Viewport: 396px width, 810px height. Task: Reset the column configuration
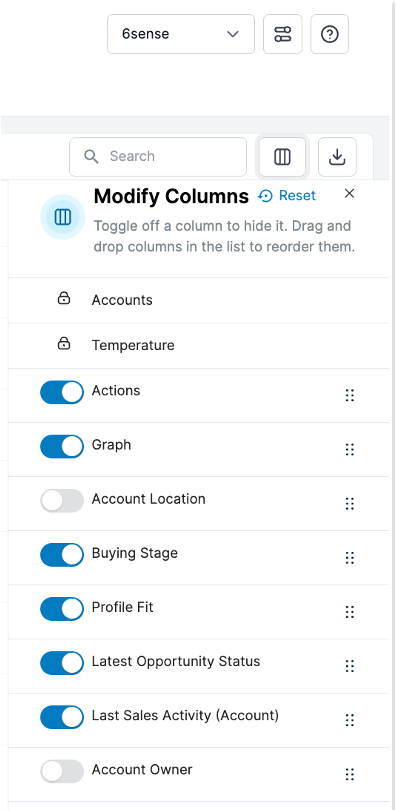(287, 196)
